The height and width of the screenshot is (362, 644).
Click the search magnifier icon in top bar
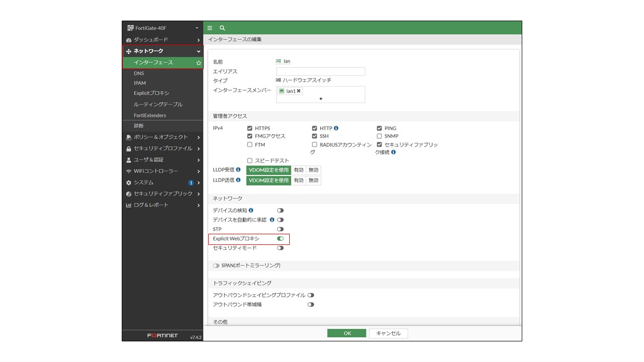tap(222, 28)
